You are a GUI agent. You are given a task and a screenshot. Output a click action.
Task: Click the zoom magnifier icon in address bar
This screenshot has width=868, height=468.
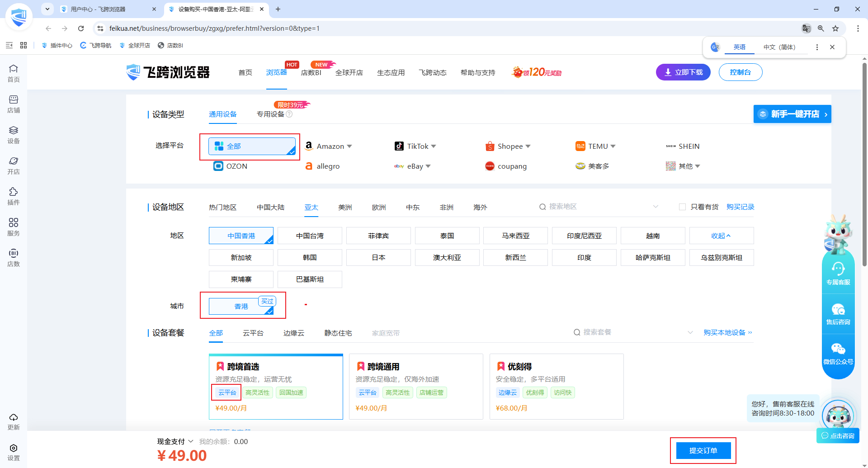click(x=821, y=28)
